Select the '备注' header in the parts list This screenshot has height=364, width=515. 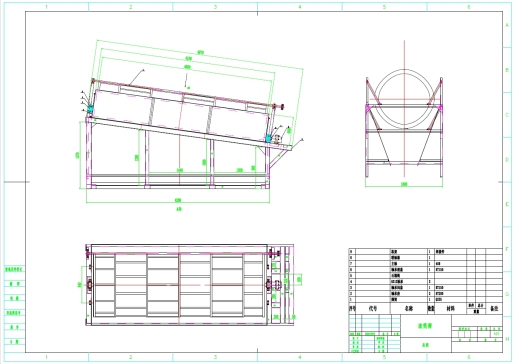[494, 309]
